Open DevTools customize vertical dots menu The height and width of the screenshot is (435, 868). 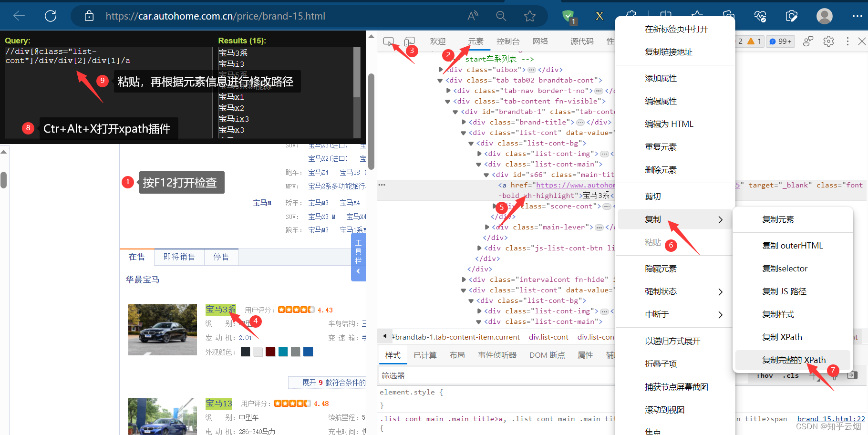[847, 41]
